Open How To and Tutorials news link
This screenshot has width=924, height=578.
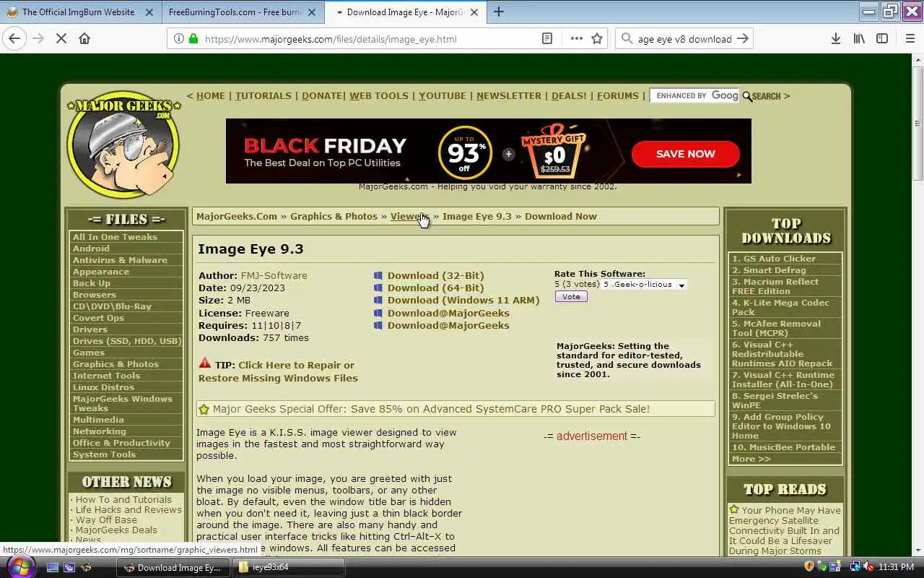(x=123, y=499)
